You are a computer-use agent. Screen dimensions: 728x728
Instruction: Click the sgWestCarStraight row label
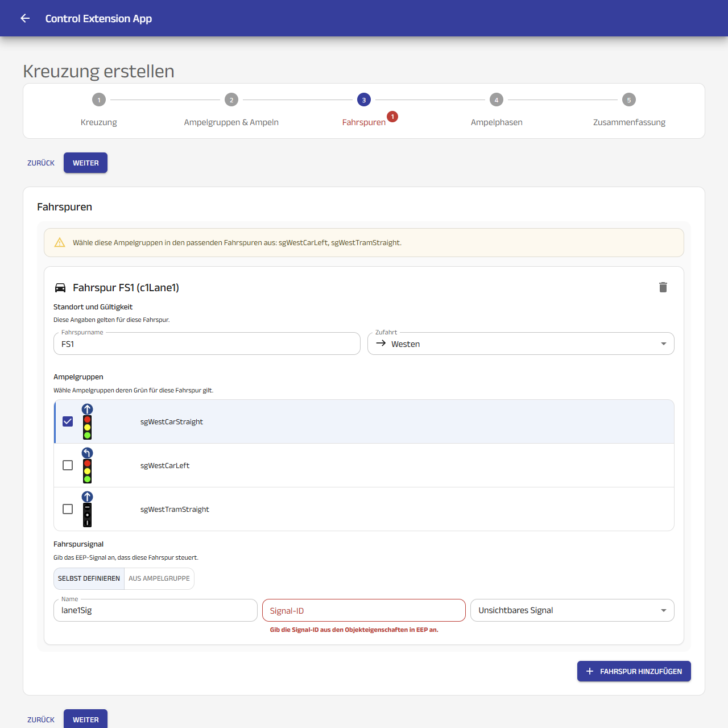172,421
